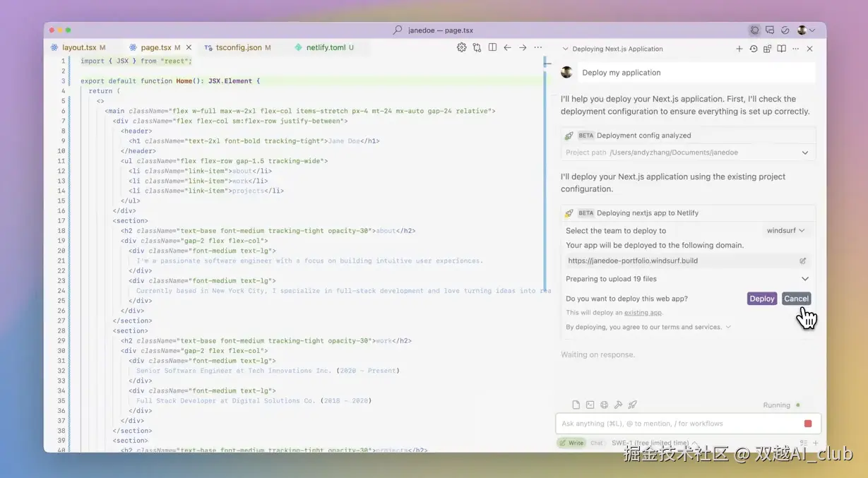This screenshot has height=478, width=868.
Task: Click the Deploy my application message
Action: click(x=696, y=73)
